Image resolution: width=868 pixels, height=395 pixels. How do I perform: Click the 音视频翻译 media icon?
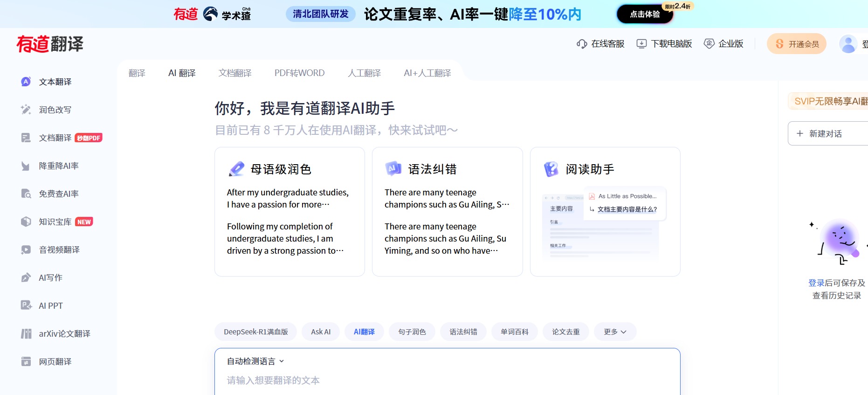[x=26, y=249]
